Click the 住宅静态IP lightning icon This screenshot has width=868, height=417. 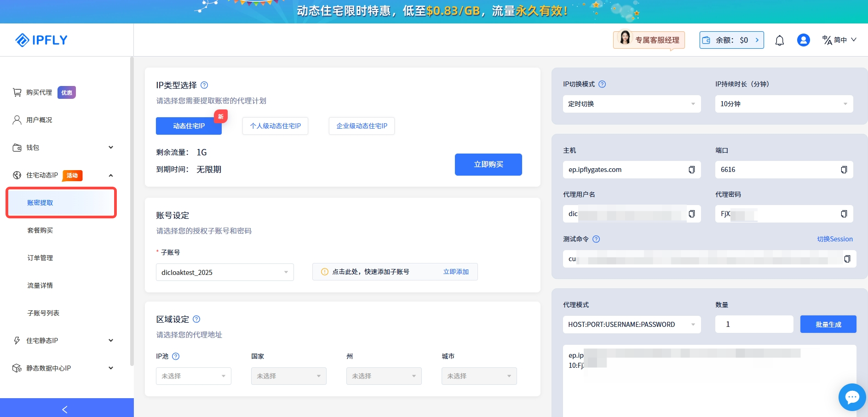[x=17, y=341]
